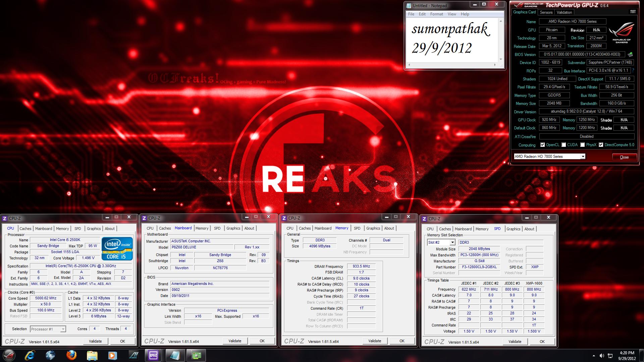This screenshot has height=362, width=644.
Task: Click OK in the Mainboard CPU-Z window
Action: (x=262, y=341)
